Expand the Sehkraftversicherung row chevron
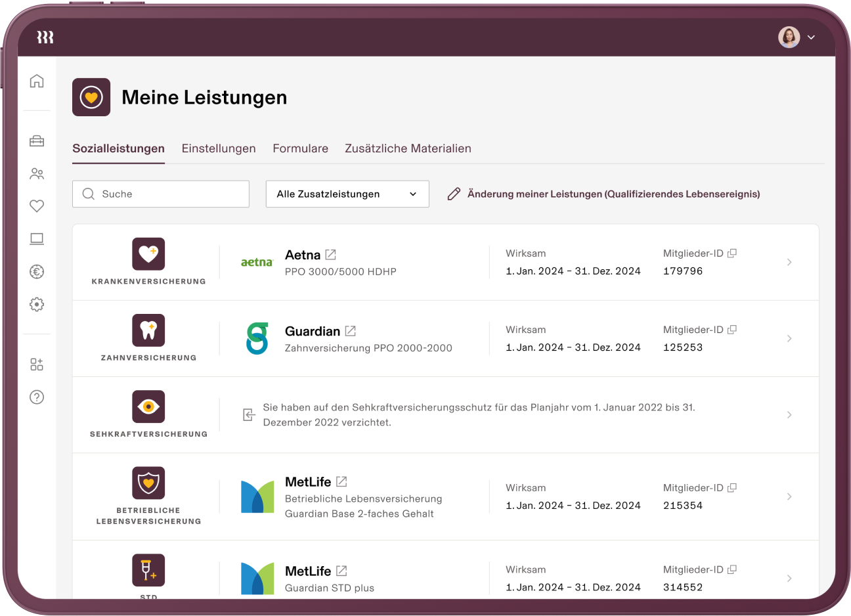The width and height of the screenshot is (851, 616). coord(789,415)
